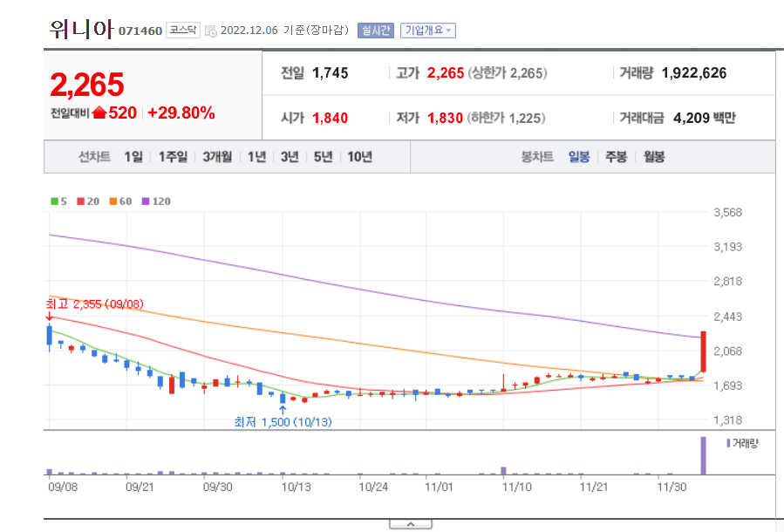This screenshot has height=532, width=784.
Task: Open the 기업개요 dropdown
Action: [427, 31]
